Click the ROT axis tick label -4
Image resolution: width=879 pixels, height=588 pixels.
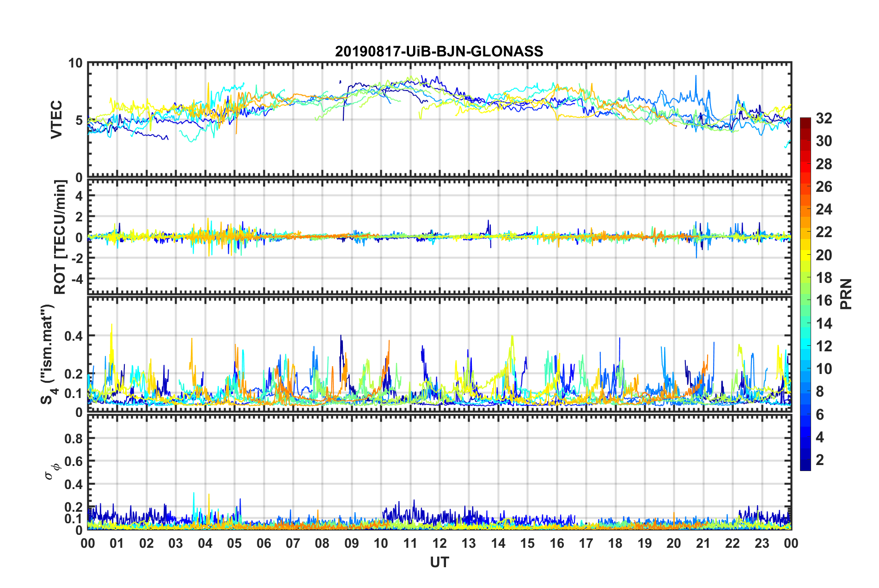(x=76, y=279)
